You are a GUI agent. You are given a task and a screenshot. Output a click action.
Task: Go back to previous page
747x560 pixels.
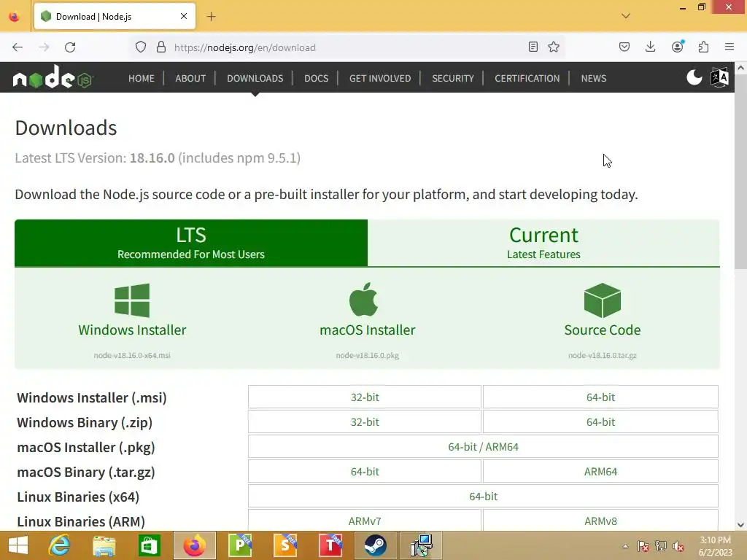18,47
